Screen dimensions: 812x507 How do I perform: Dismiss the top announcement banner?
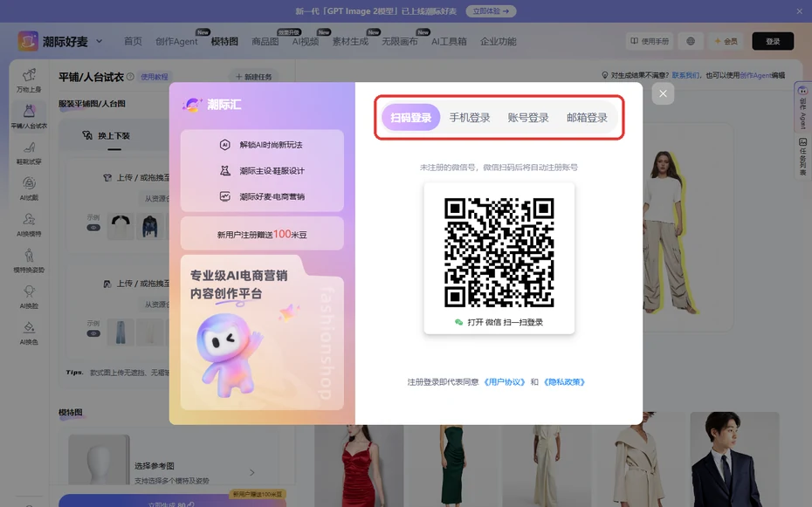[799, 10]
